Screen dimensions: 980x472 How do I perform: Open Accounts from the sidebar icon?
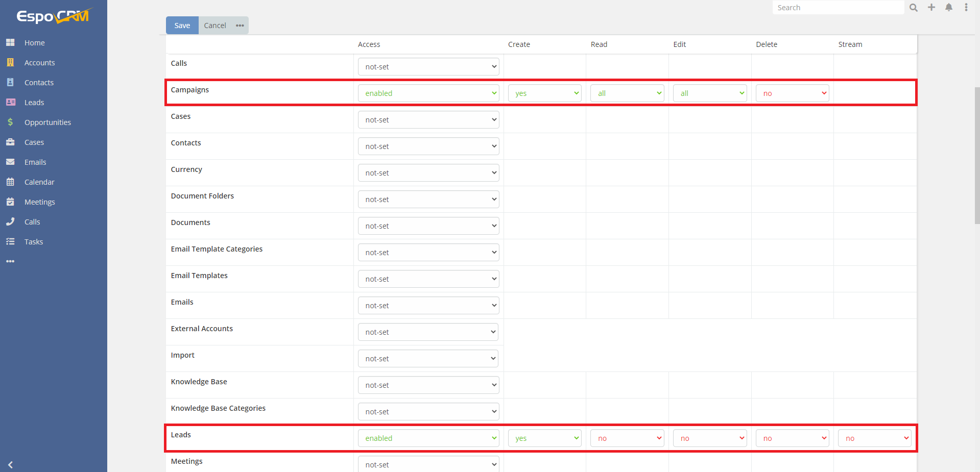point(11,62)
